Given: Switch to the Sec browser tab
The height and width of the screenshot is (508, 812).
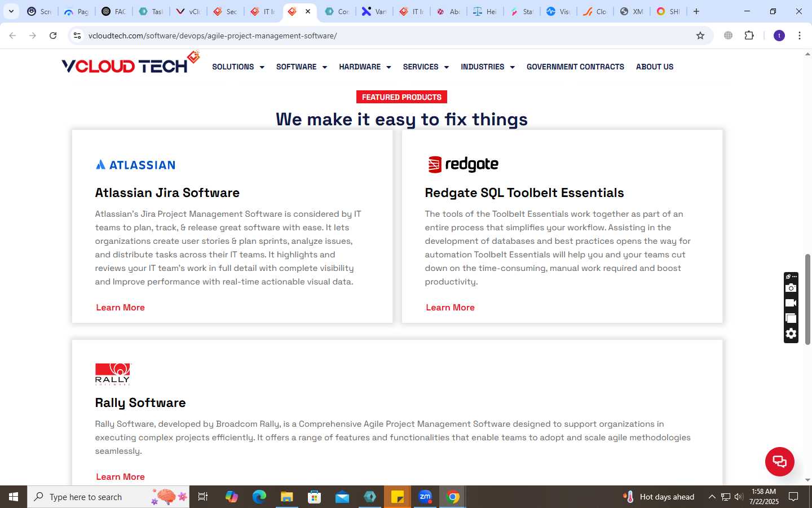Looking at the screenshot, I should click(x=225, y=11).
